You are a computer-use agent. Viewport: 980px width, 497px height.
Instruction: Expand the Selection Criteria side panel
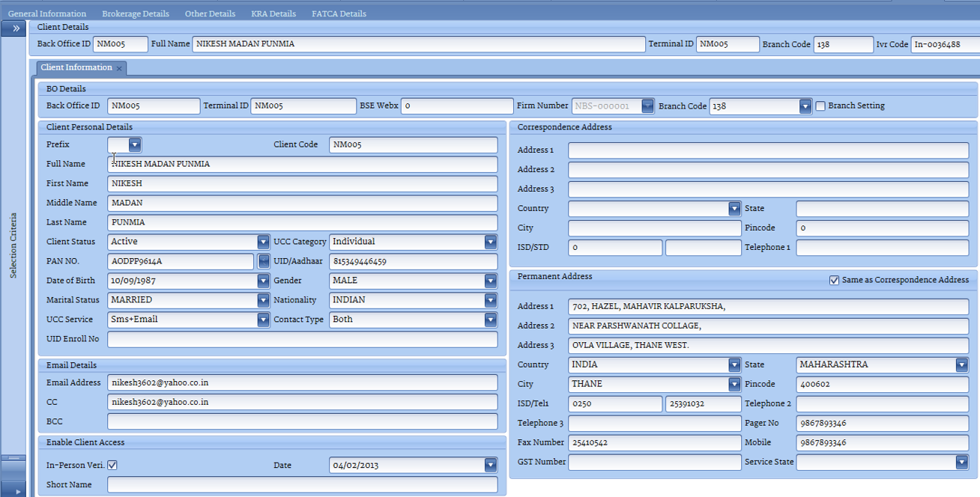[15, 28]
